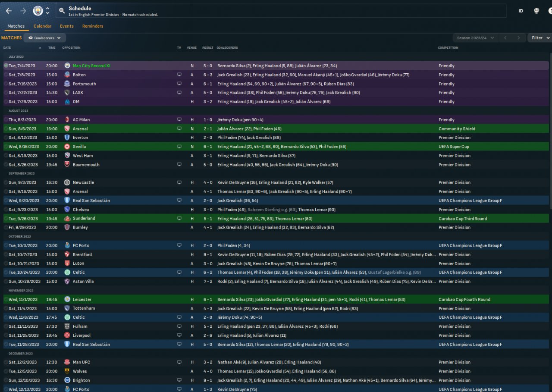This screenshot has height=392, width=552.
Task: Click the TV icon on the LASK row
Action: pyautogui.click(x=179, y=93)
